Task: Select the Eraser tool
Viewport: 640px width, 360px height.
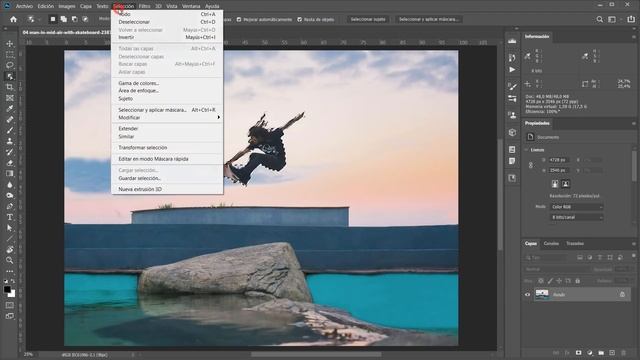Action: [x=9, y=163]
